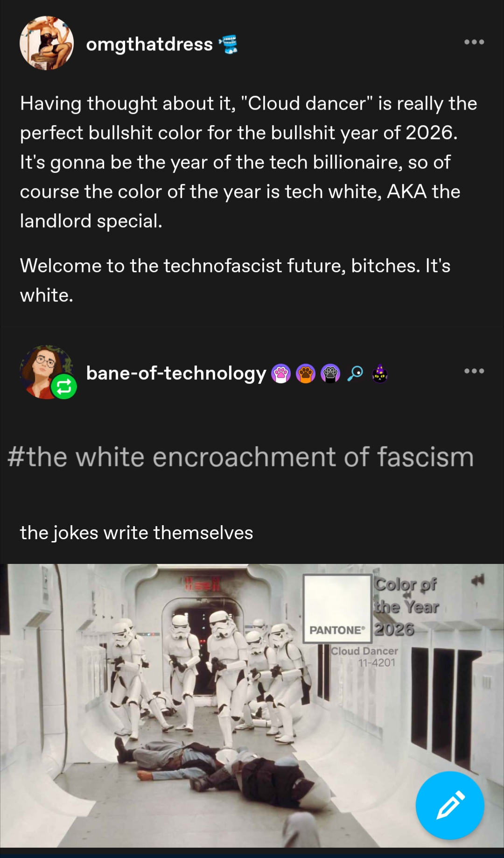Tap the "Welcome to the technofascist future" paragraph

pos(235,280)
